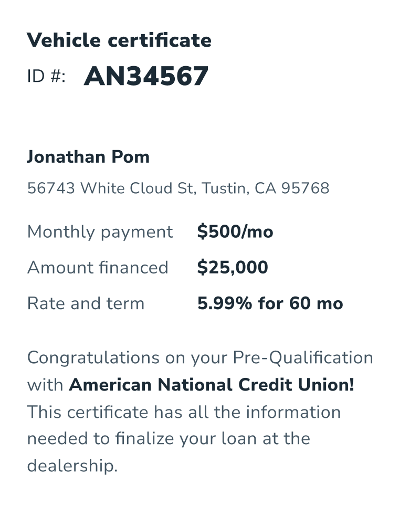Click the ID # label
The width and height of the screenshot is (420, 506).
click(x=46, y=77)
